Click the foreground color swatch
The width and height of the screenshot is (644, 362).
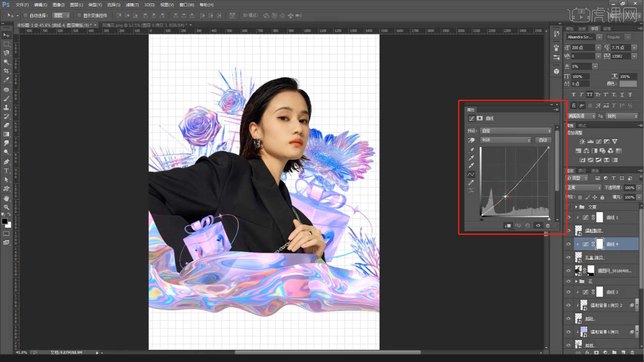point(5,222)
